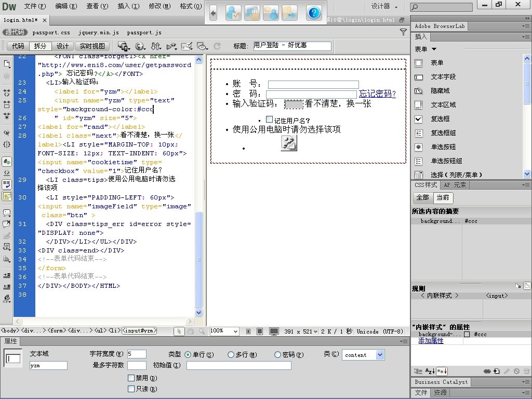This screenshot has height=399, width=532.
Task: Insert a 文本区域 textarea from Insert panel
Action: [443, 105]
